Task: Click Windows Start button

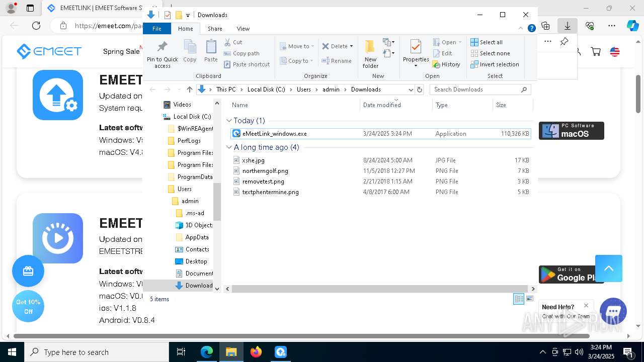Action: click(12, 352)
